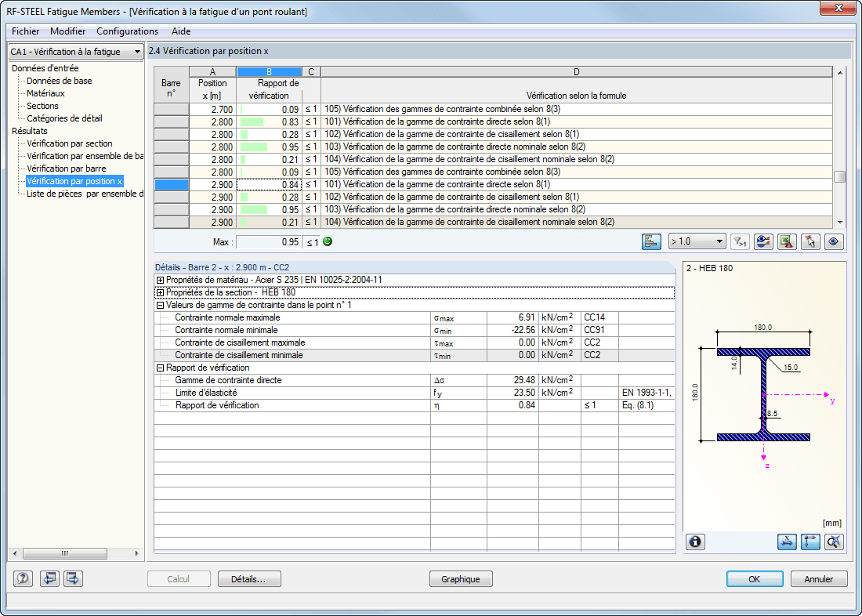Click the 0.84 ratio cell at position 2.900

[x=269, y=185]
